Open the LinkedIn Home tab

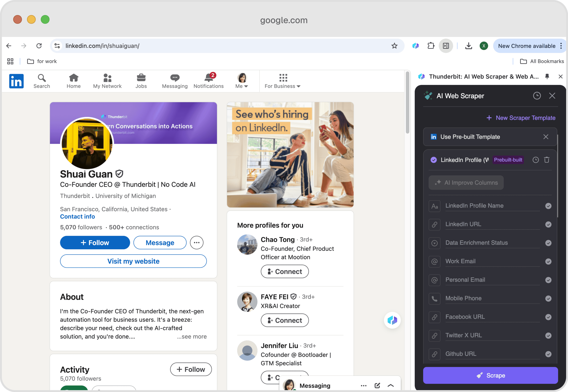(x=74, y=81)
